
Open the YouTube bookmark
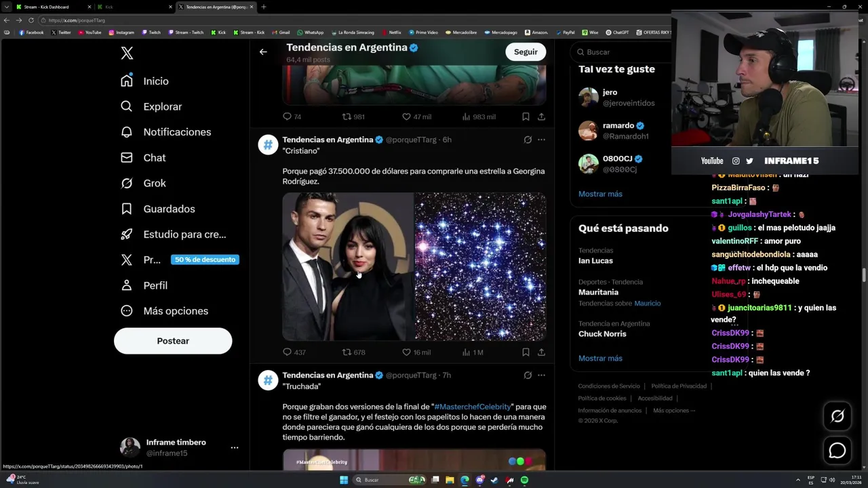(90, 33)
